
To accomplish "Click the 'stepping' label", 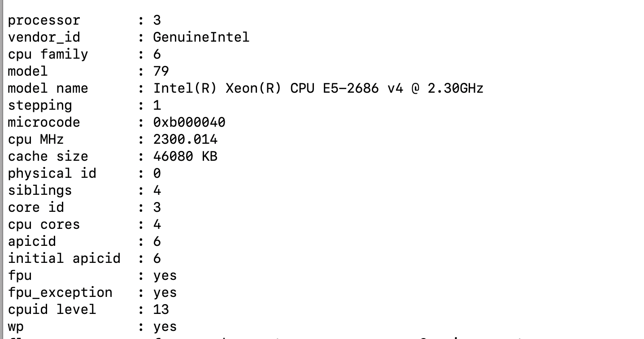I will click(x=40, y=105).
